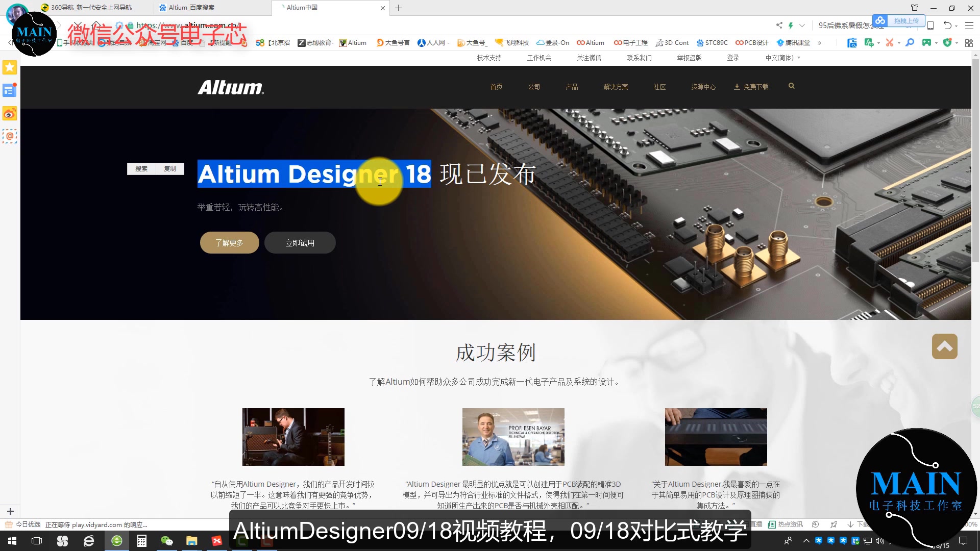Select 资源中心 in Altium navigation
This screenshot has height=551, width=980.
point(703,87)
